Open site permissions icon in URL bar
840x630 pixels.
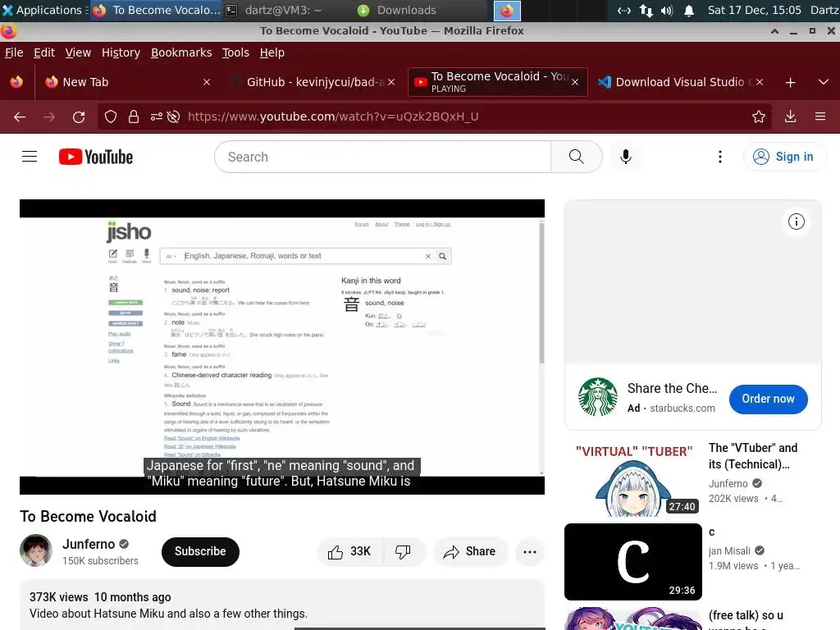point(156,116)
